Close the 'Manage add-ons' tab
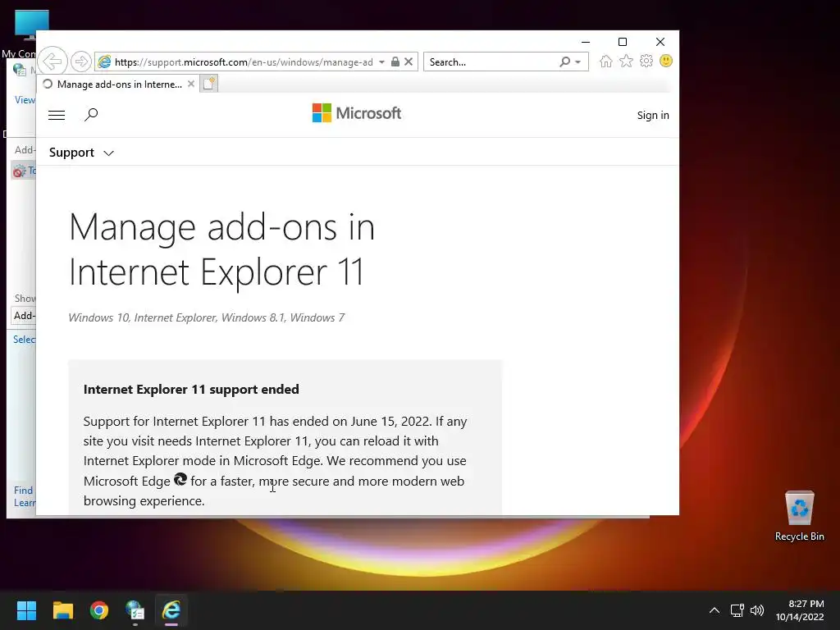The height and width of the screenshot is (630, 840). pos(190,84)
